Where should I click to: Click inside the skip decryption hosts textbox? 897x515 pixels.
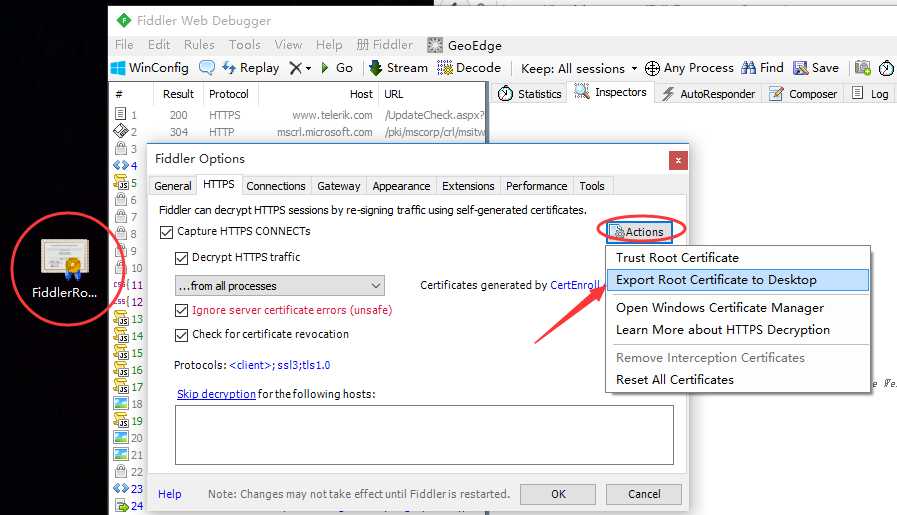click(424, 435)
